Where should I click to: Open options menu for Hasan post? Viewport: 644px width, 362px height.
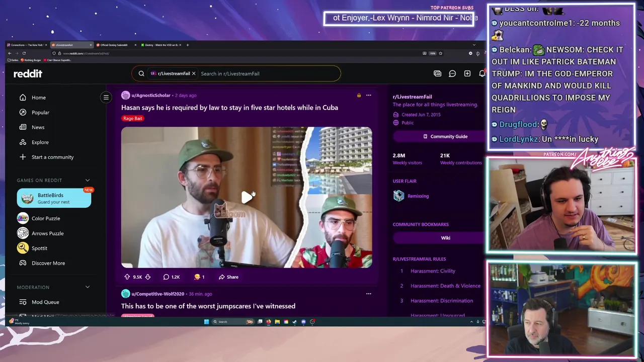369,95
